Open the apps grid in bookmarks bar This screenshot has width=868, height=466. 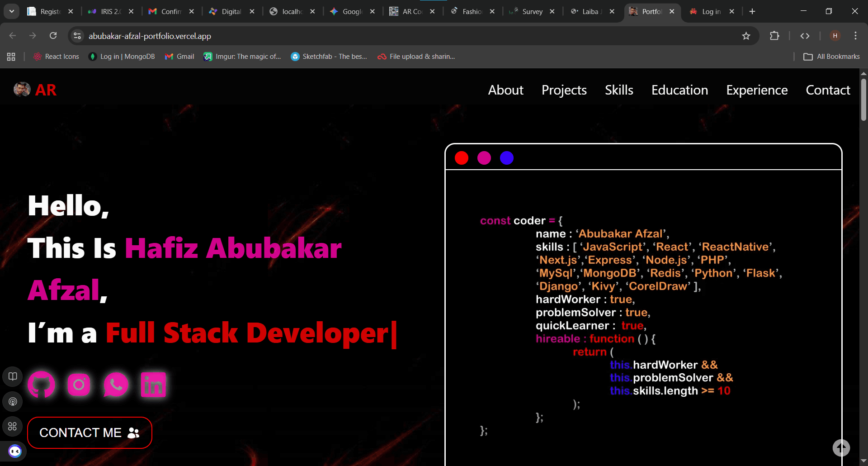tap(11, 57)
